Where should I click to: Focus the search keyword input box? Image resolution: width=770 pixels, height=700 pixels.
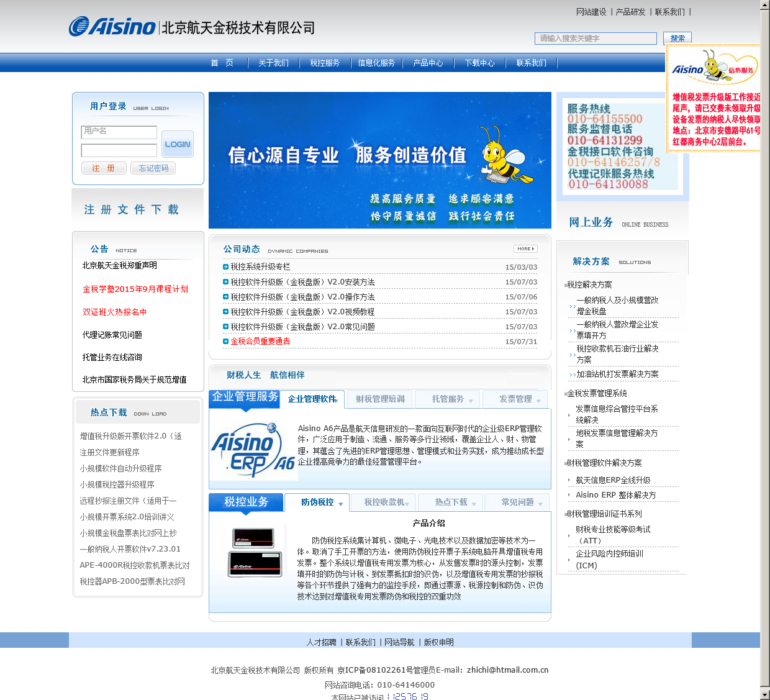(596, 39)
